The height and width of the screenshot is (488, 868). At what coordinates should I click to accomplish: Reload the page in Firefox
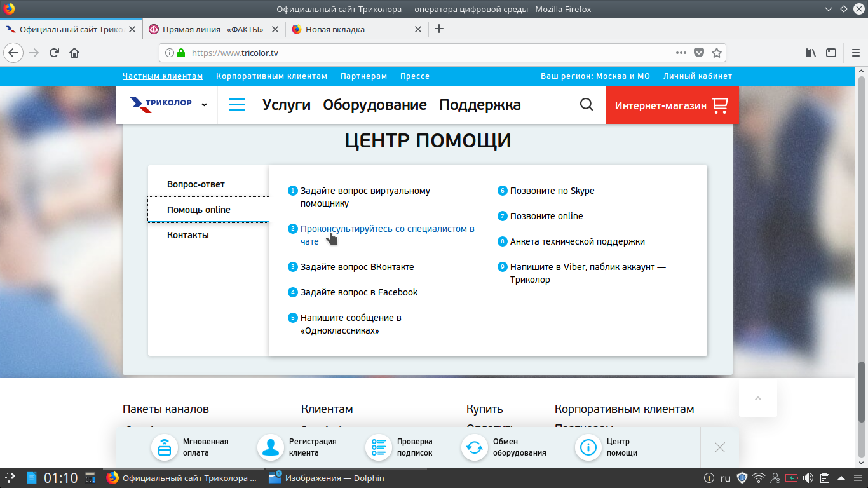point(55,53)
